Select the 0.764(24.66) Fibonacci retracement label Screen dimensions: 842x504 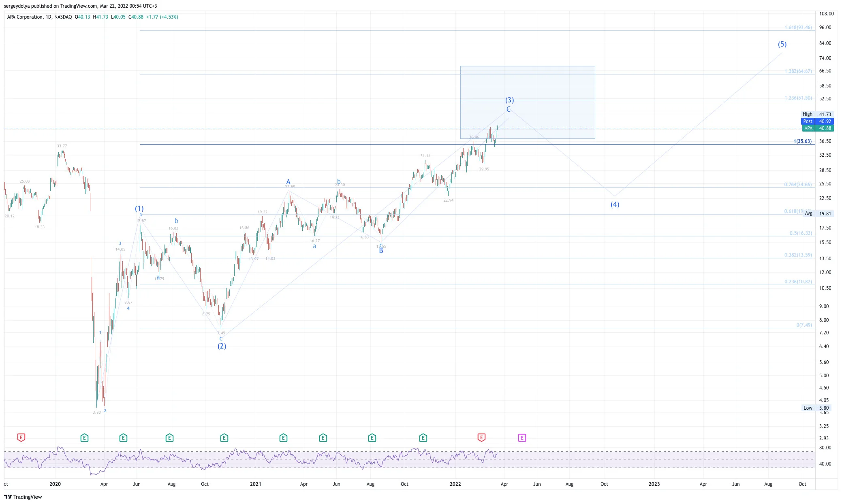pyautogui.click(x=798, y=185)
